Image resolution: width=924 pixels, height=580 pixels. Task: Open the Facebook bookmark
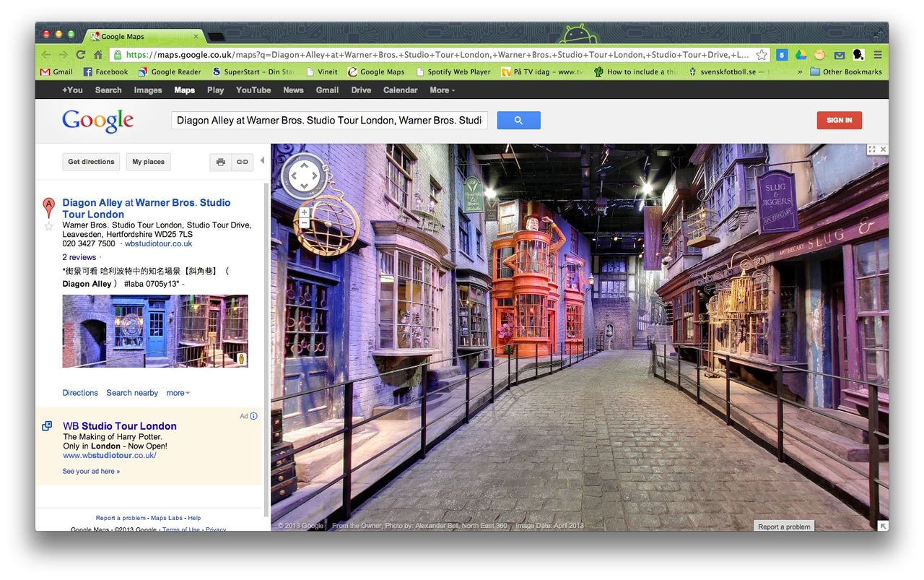click(105, 72)
